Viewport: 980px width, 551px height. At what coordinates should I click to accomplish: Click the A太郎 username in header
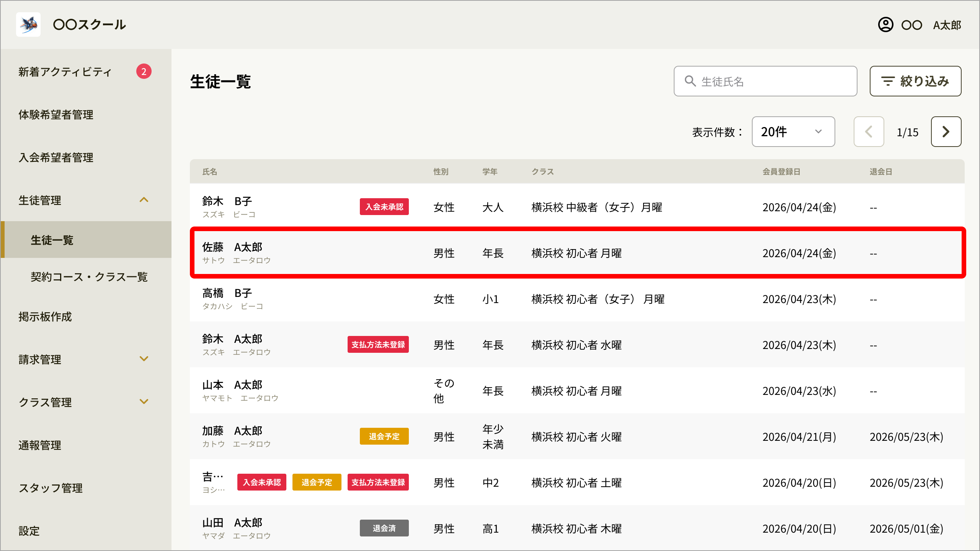click(x=947, y=25)
